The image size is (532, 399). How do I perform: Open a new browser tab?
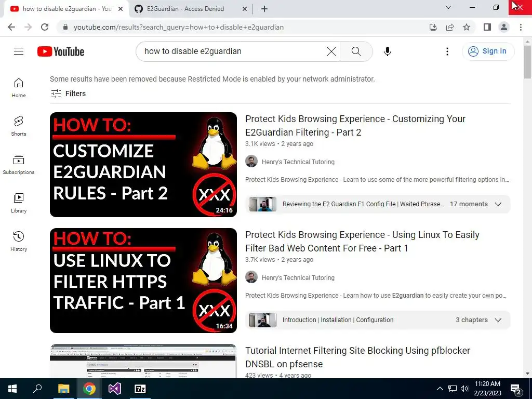tap(264, 9)
